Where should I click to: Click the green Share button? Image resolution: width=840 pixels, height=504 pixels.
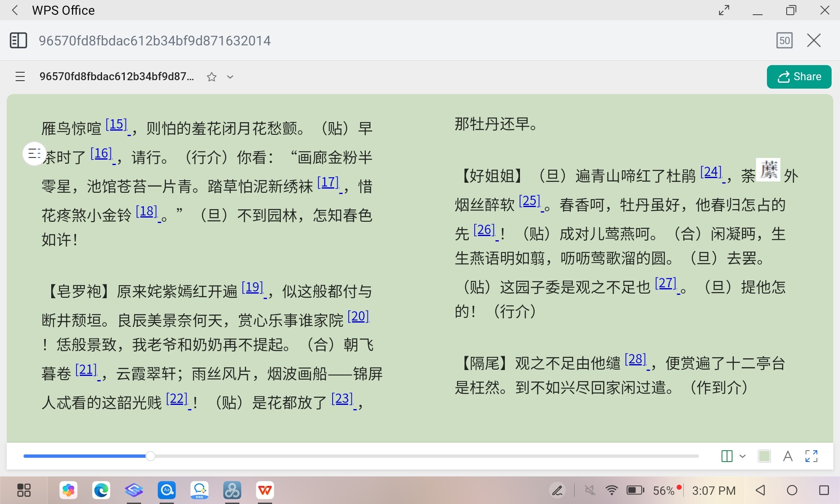point(799,77)
